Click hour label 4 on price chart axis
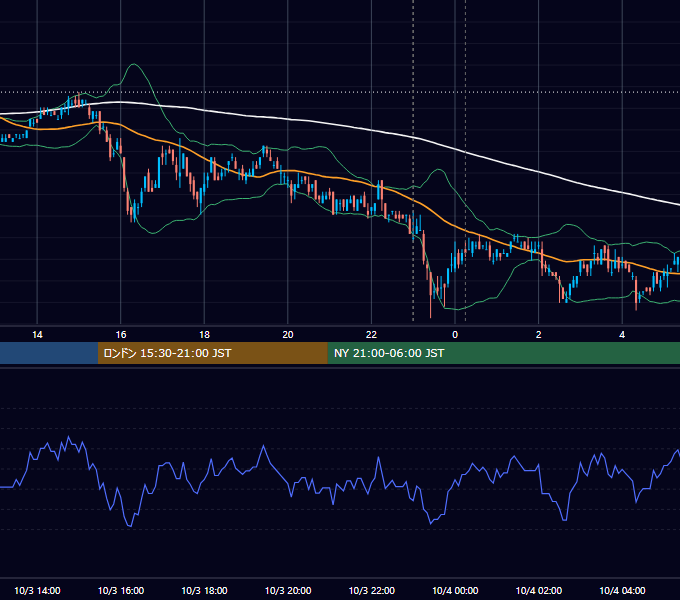This screenshot has height=600, width=680. tap(622, 335)
